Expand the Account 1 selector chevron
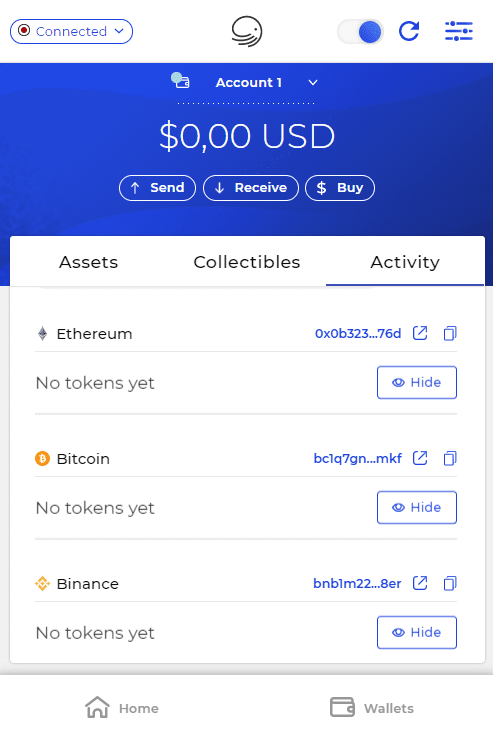The height and width of the screenshot is (734, 493). 313,83
